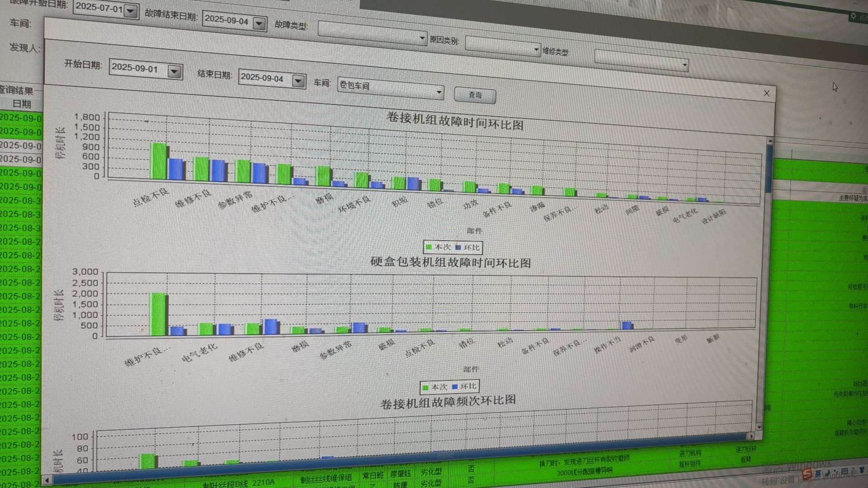Click the vertical scrollbar up arrow in dialog
Screen dimensions: 868x488
coord(770,142)
